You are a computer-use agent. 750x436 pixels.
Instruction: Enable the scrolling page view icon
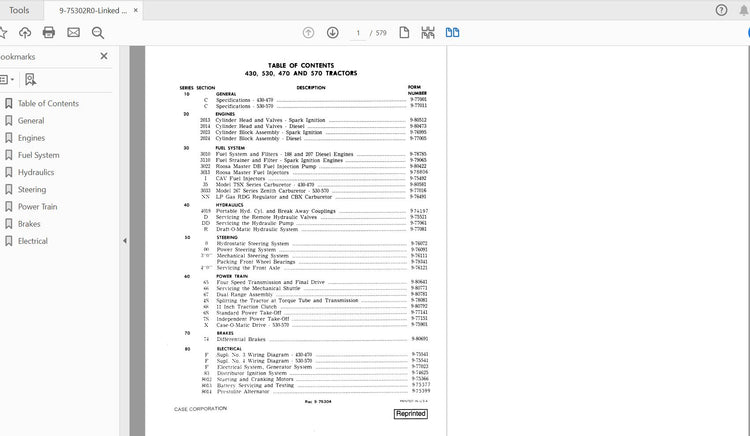(x=428, y=33)
